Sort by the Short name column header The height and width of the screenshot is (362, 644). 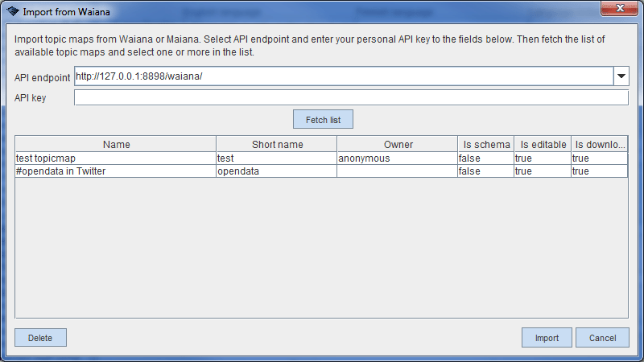pyautogui.click(x=276, y=145)
